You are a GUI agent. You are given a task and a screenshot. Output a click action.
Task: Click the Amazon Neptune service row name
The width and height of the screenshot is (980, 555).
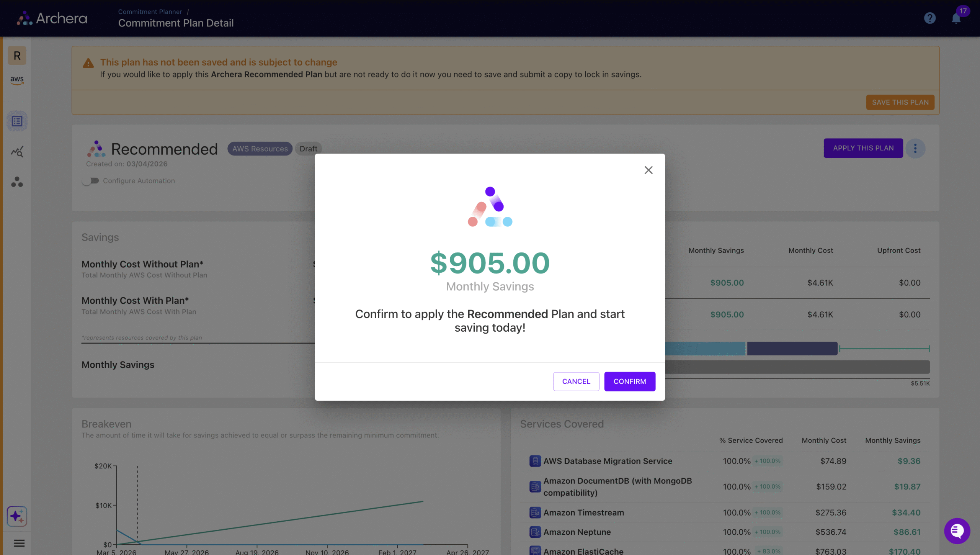pos(577,532)
